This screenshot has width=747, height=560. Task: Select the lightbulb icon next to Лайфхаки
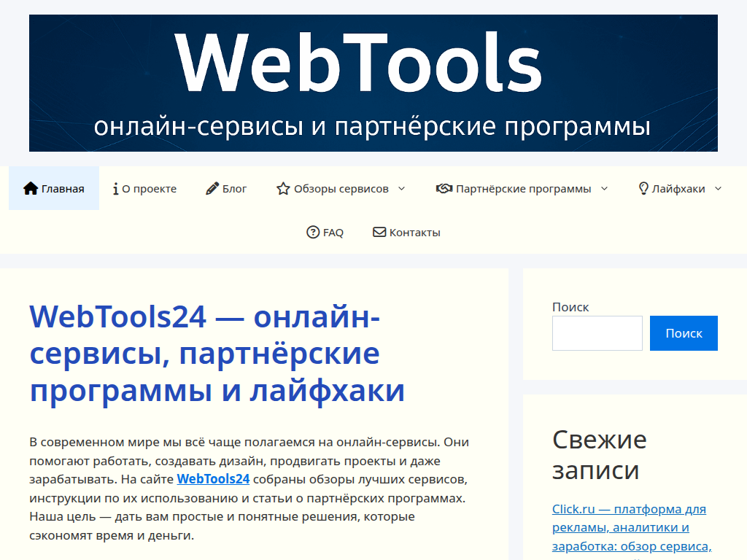(642, 188)
